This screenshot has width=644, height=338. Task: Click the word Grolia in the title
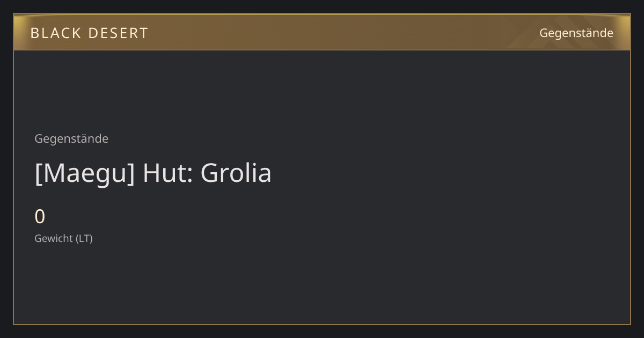[x=236, y=173]
